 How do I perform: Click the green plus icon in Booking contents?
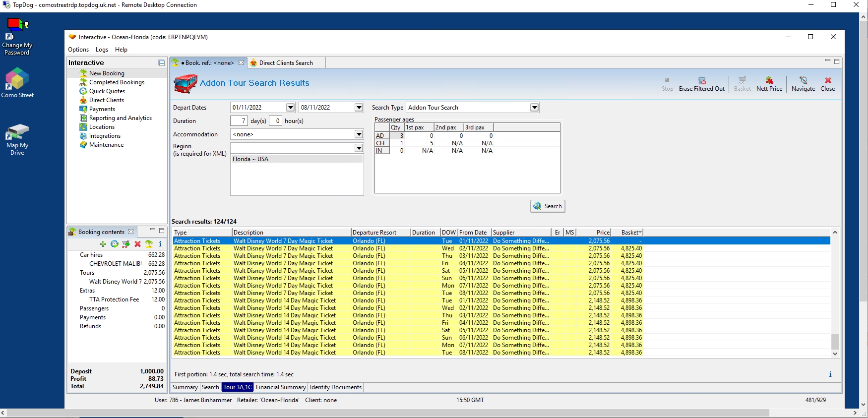coord(103,244)
